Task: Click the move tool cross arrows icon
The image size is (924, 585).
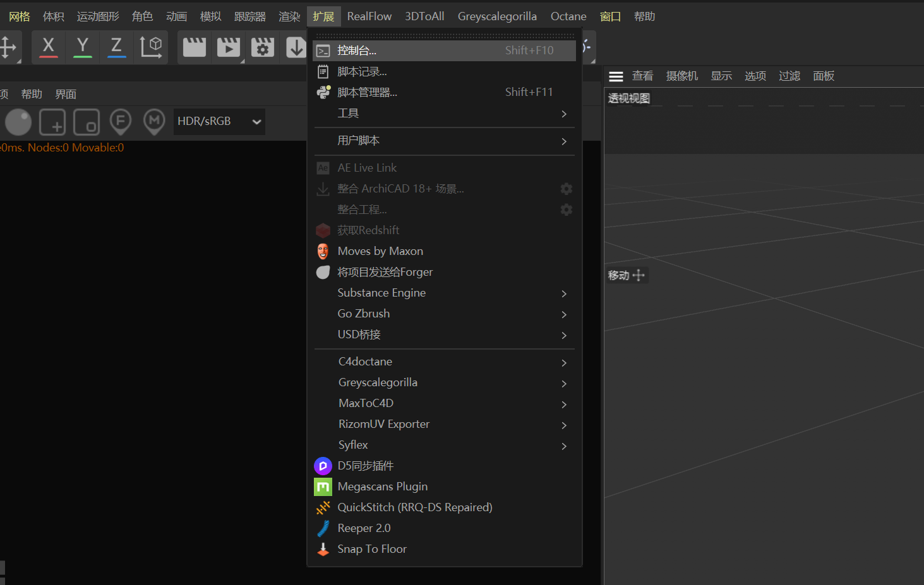Action: [x=8, y=47]
